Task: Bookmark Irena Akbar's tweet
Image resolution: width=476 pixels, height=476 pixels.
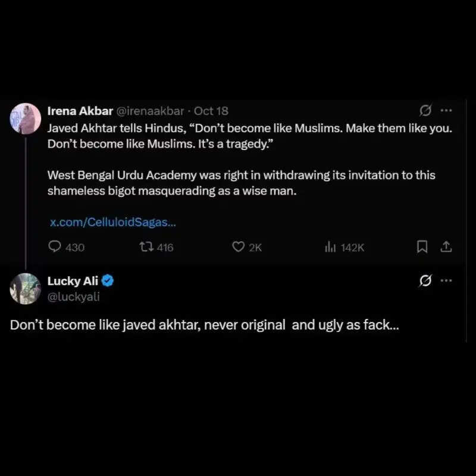Action: (x=422, y=246)
